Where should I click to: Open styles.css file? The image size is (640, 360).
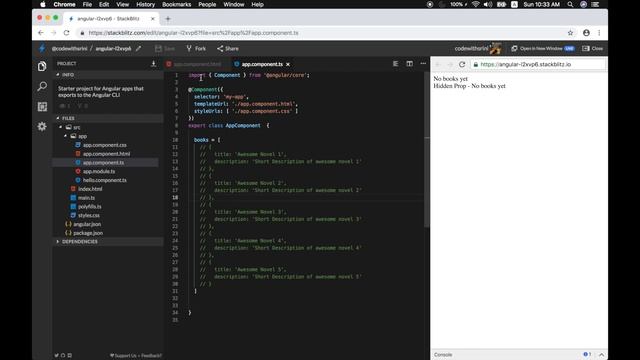[x=89, y=215]
